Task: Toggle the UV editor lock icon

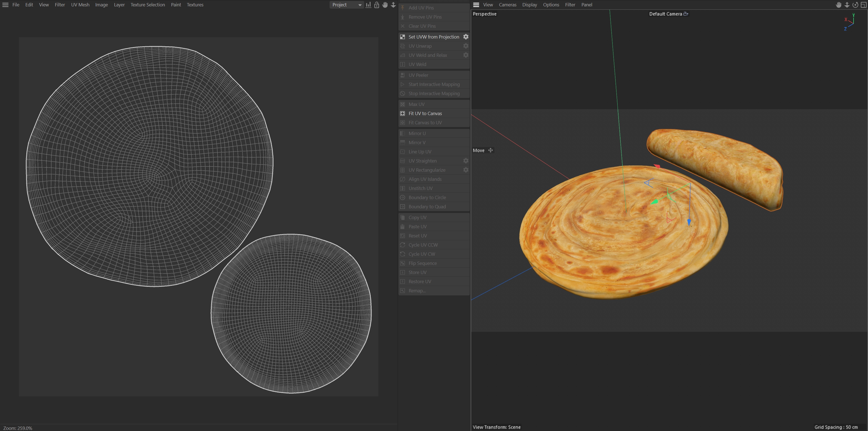Action: tap(377, 5)
